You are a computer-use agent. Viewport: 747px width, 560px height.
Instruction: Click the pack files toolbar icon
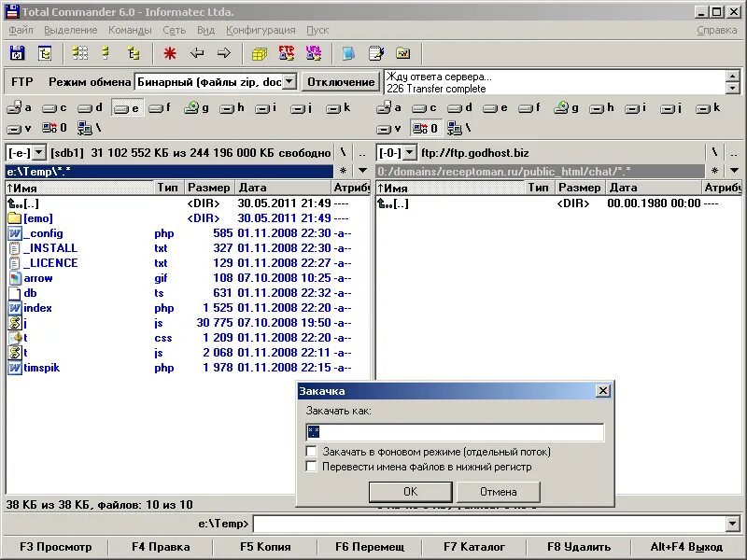(x=260, y=53)
